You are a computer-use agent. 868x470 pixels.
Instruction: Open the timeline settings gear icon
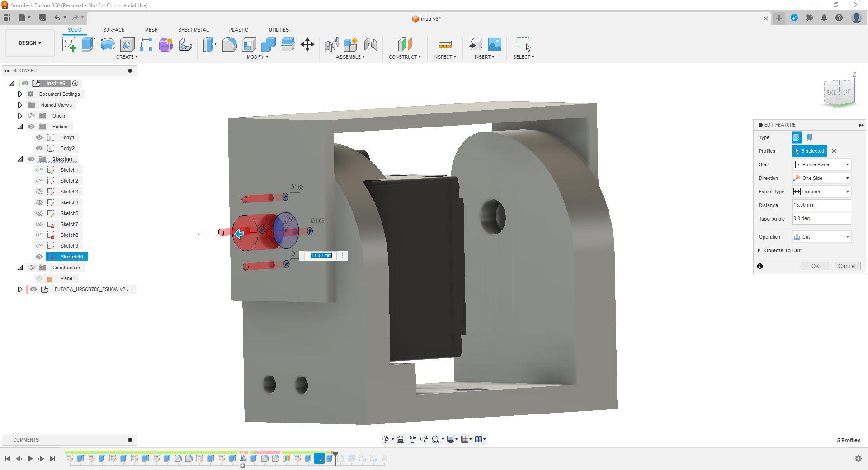coord(858,459)
